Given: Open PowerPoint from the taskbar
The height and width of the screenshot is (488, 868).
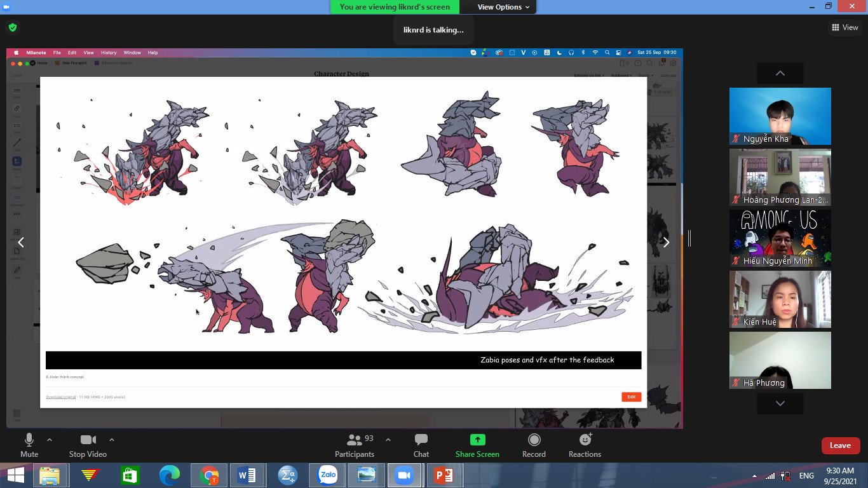Looking at the screenshot, I should click(444, 475).
